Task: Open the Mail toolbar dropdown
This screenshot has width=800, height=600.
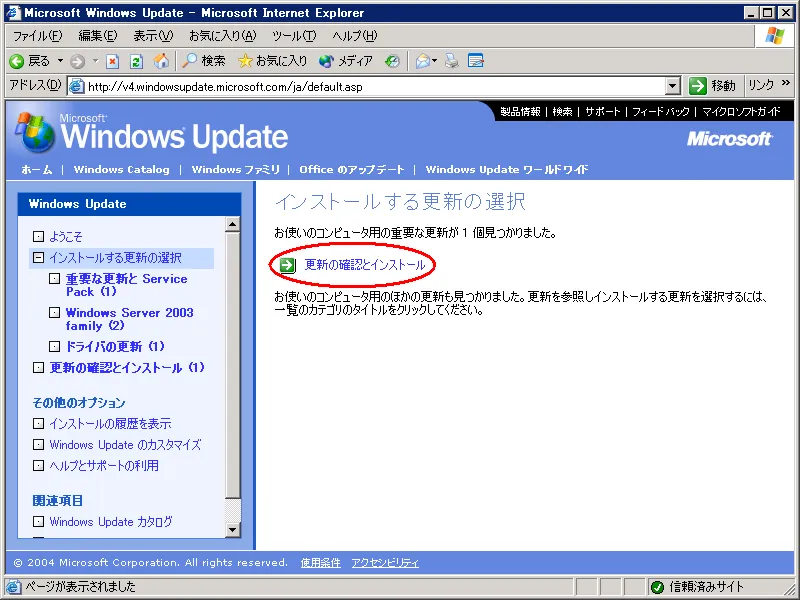Action: point(427,61)
